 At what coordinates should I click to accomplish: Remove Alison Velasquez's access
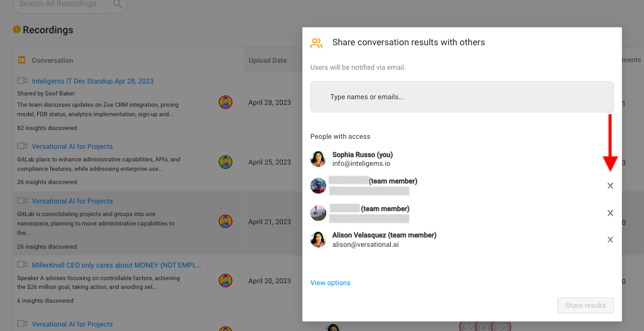point(610,240)
